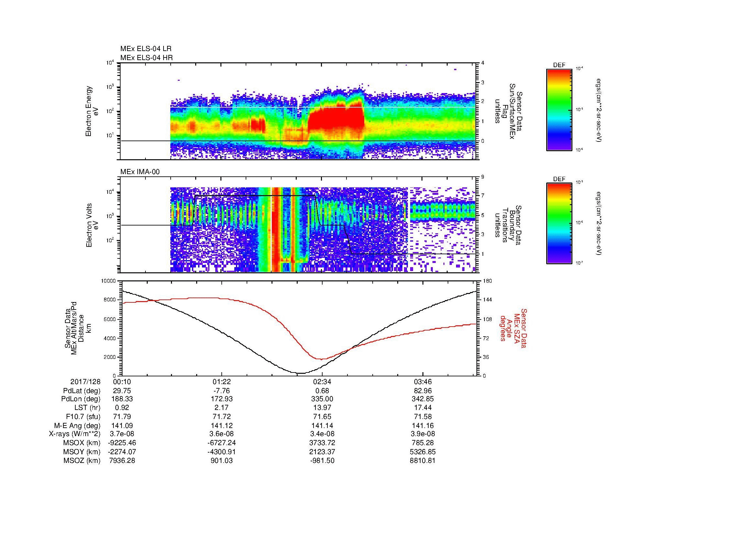
Task: Click the 'PdLat (deg)' row label
Action: click(x=82, y=391)
